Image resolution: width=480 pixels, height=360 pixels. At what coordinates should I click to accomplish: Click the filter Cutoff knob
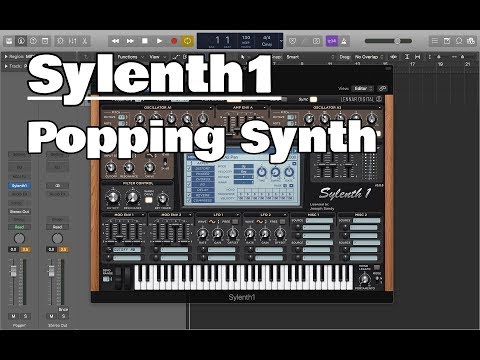(111, 167)
